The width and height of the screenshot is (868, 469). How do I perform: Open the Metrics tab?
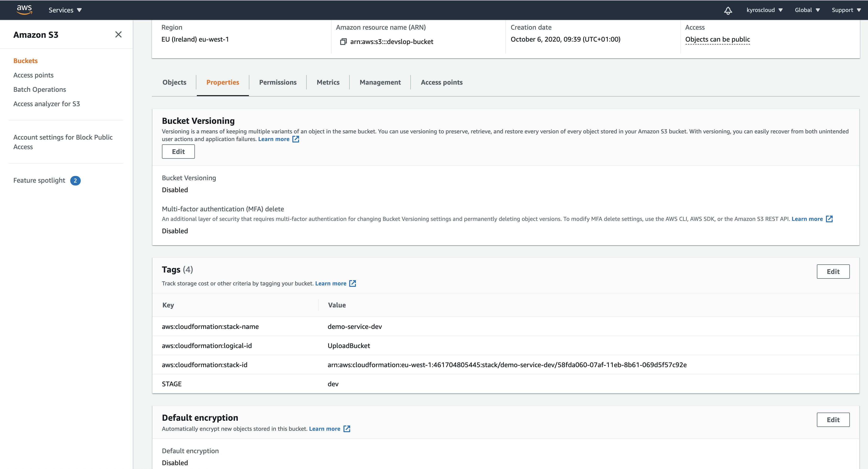(328, 82)
